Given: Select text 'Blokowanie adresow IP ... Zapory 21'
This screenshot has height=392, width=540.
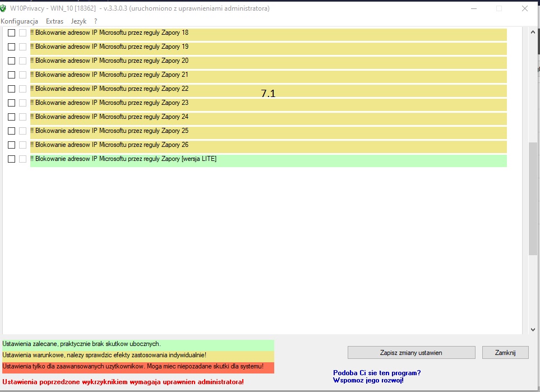Looking at the screenshot, I should (x=109, y=75).
